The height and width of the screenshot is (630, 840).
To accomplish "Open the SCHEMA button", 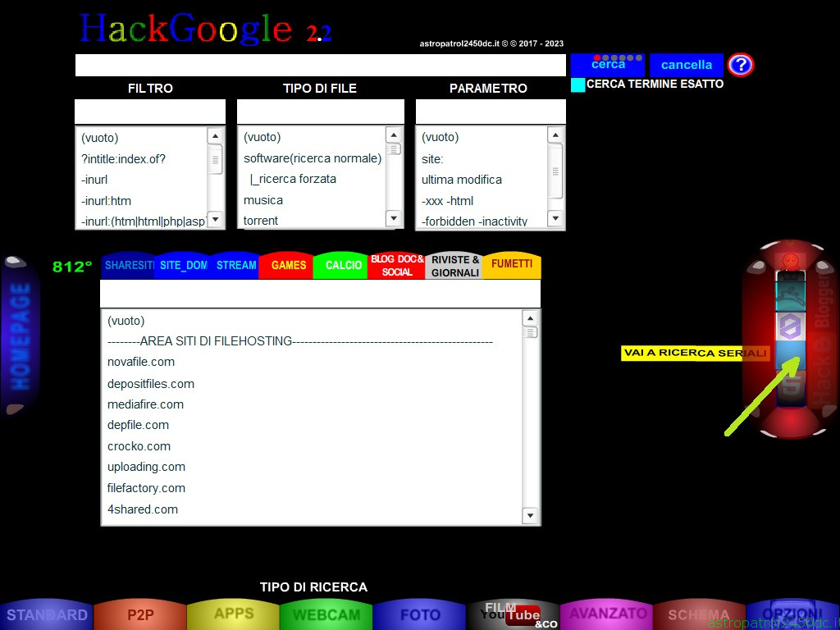I will pyautogui.click(x=699, y=614).
